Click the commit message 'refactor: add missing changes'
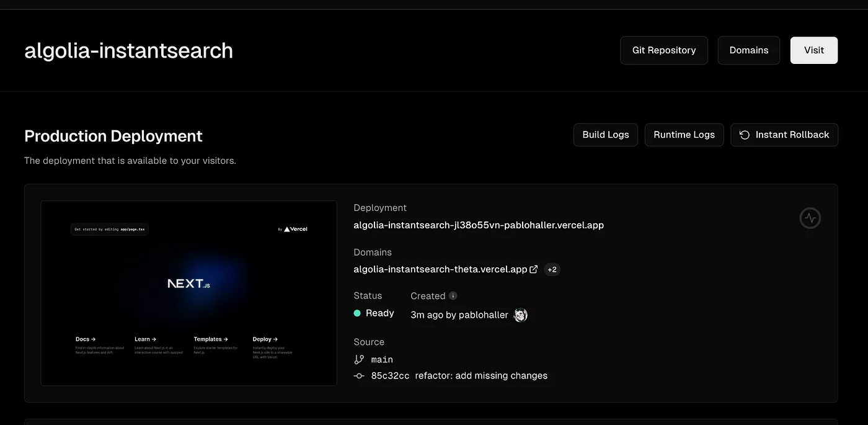This screenshot has width=868, height=425. tap(481, 375)
